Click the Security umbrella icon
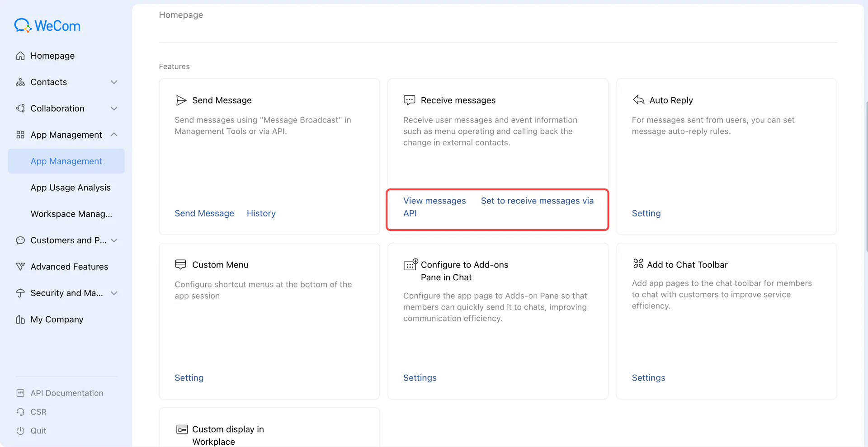The image size is (868, 447). [x=20, y=293]
